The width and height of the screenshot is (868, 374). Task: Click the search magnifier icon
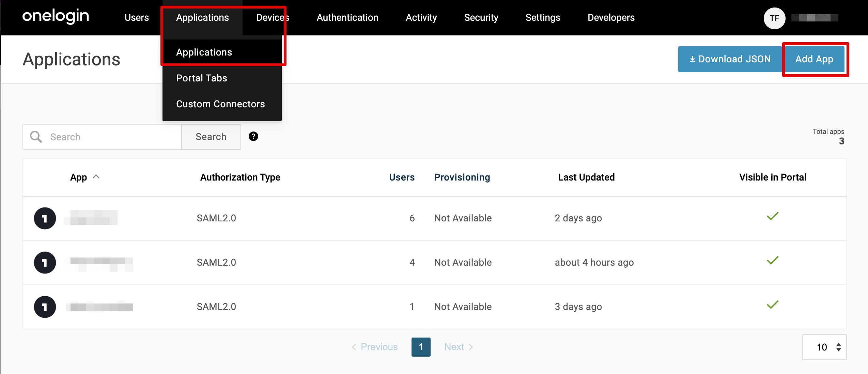point(36,137)
